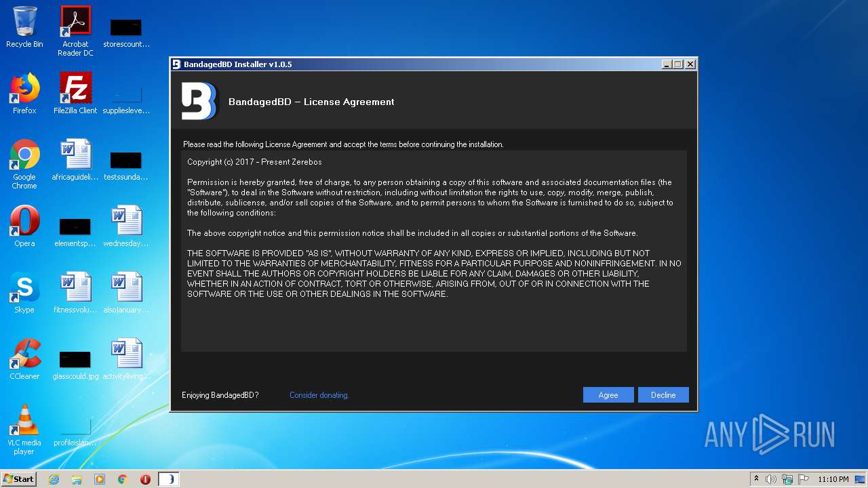The height and width of the screenshot is (488, 868).
Task: Select the africaguideli Word document
Action: (75, 160)
